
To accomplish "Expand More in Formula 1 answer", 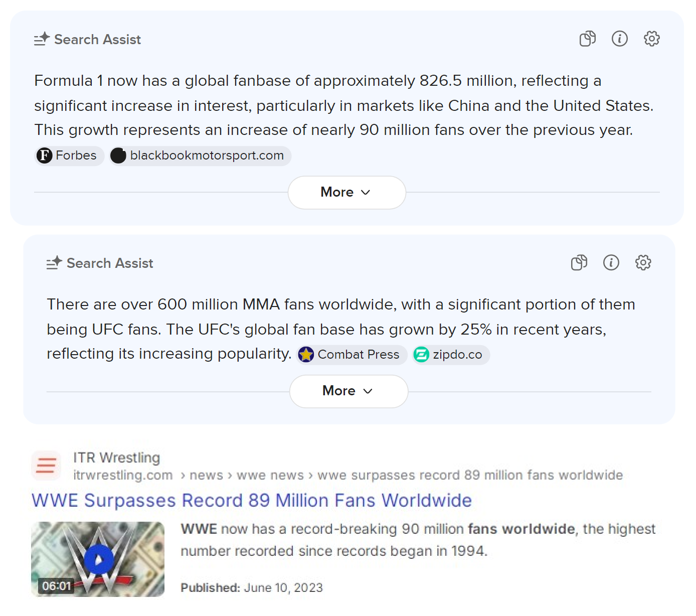I will pos(346,193).
